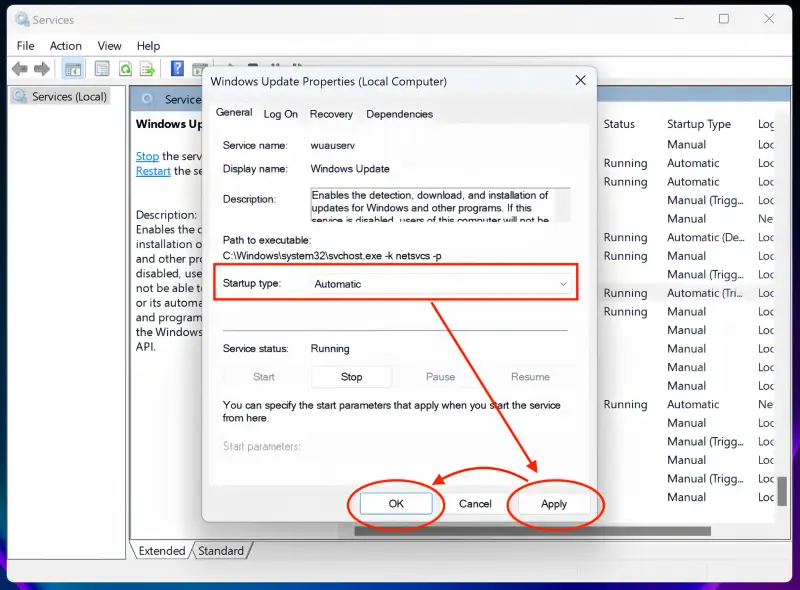Screen dimensions: 800x590
Task: Click the Apply button
Action: pyautogui.click(x=554, y=504)
